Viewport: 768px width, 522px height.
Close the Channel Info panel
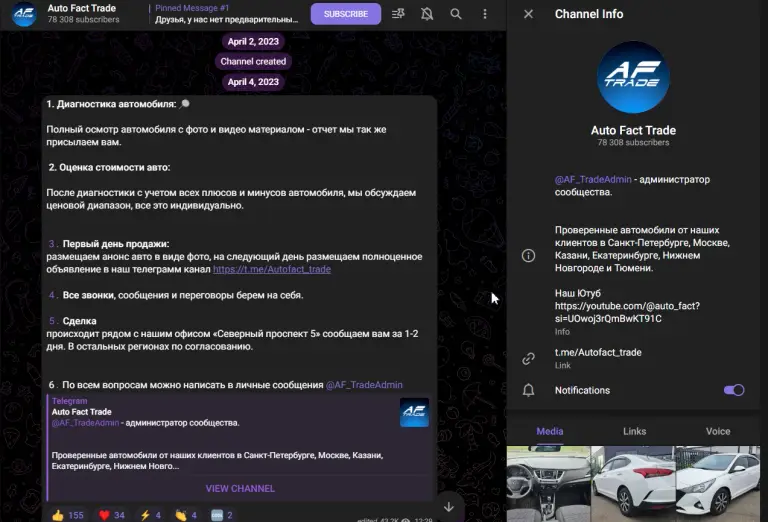tap(528, 14)
